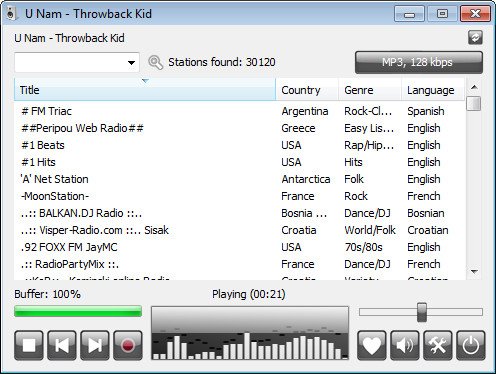Add station to favorites with heart icon
Image resolution: width=496 pixels, height=374 pixels.
[x=372, y=345]
